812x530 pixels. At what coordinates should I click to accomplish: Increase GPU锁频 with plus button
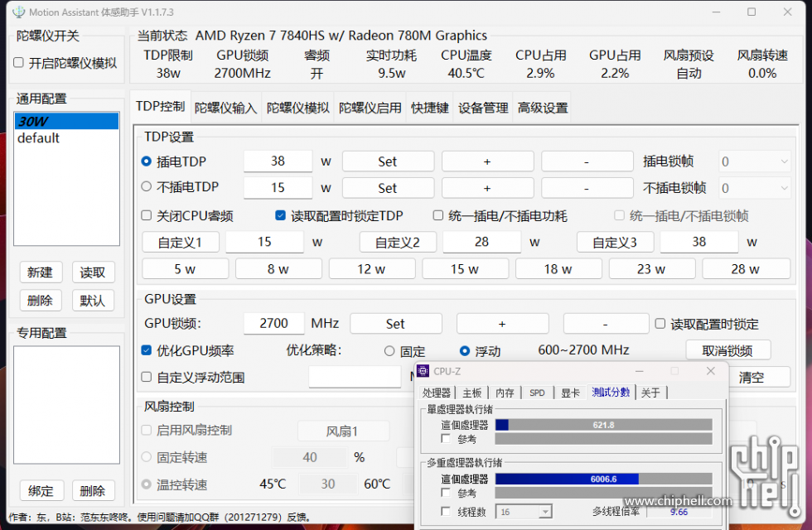click(x=502, y=324)
